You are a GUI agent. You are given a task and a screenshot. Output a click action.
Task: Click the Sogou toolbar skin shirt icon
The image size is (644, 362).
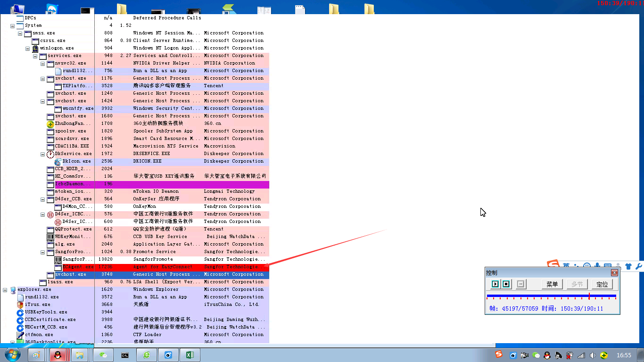pos(628,266)
